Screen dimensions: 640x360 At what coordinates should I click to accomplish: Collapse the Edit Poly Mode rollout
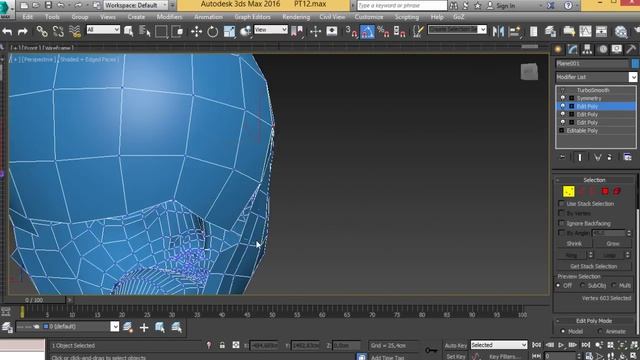(x=594, y=321)
